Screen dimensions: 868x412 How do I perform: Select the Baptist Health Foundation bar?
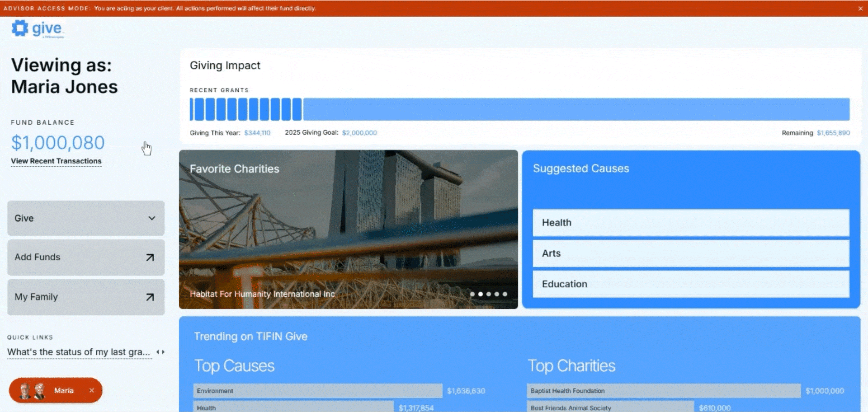pos(663,391)
